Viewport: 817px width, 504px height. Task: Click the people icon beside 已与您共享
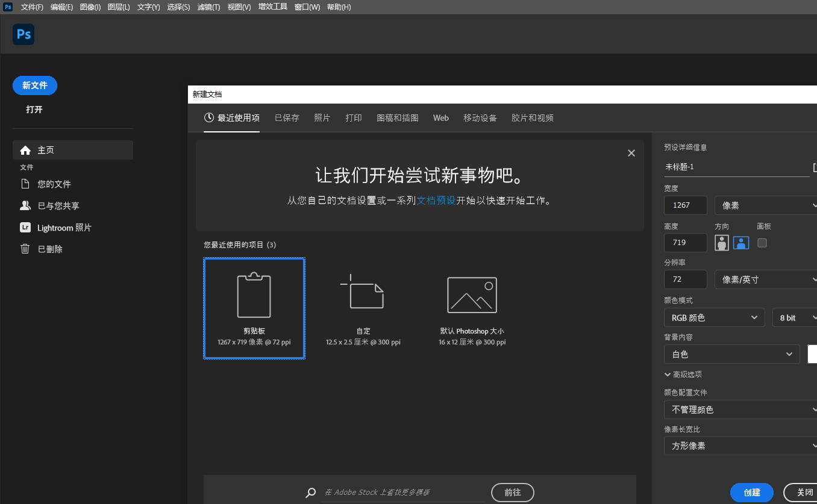[25, 205]
